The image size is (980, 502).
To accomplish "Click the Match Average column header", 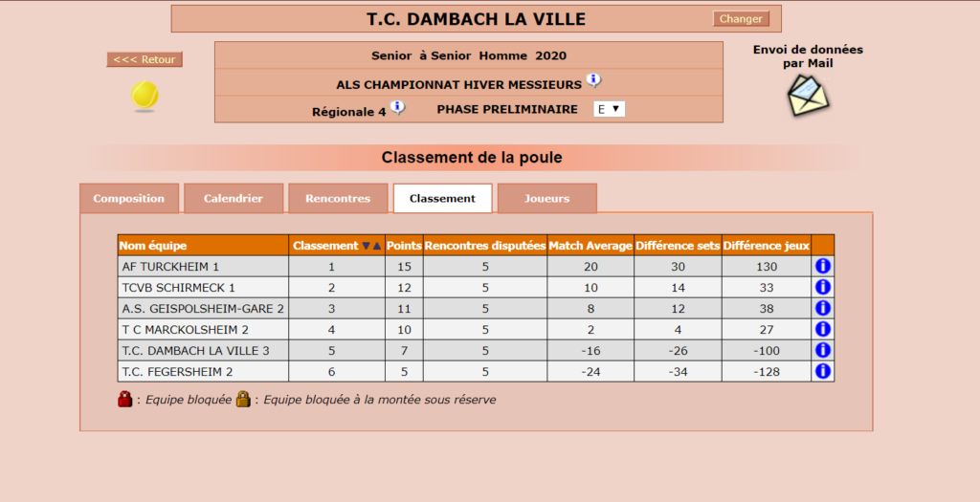I will coord(590,246).
